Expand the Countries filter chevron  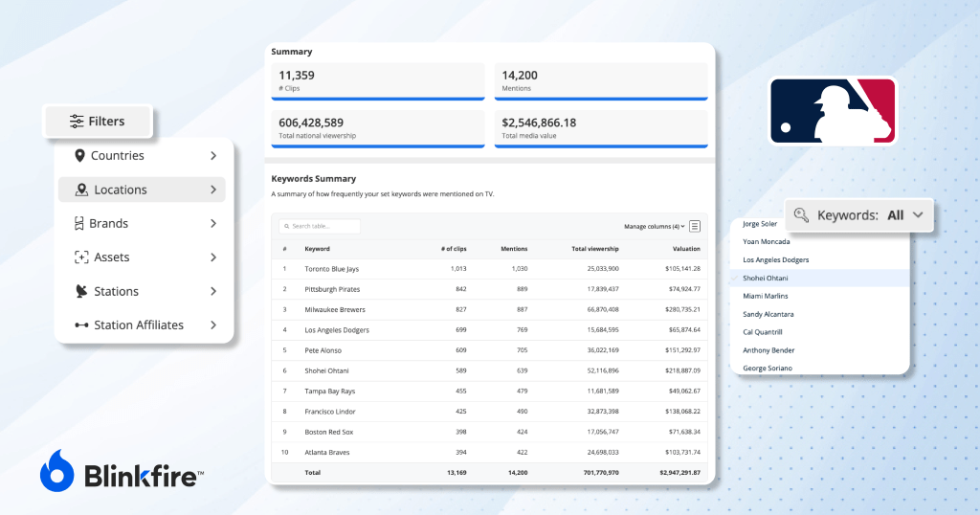213,156
